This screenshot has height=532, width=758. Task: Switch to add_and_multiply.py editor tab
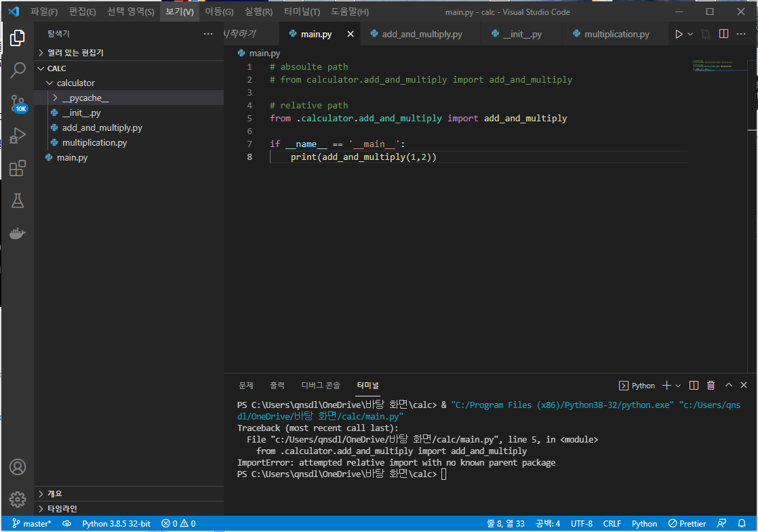pos(420,35)
